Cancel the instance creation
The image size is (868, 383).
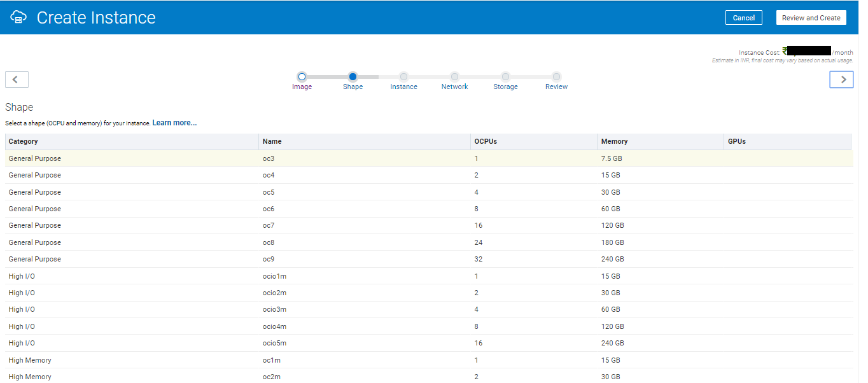[743, 17]
